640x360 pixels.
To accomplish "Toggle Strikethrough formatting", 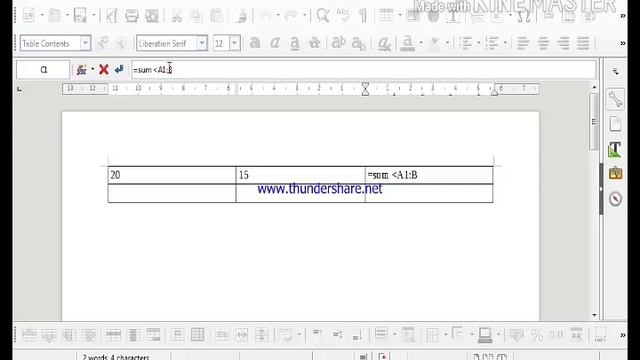I will 314,43.
